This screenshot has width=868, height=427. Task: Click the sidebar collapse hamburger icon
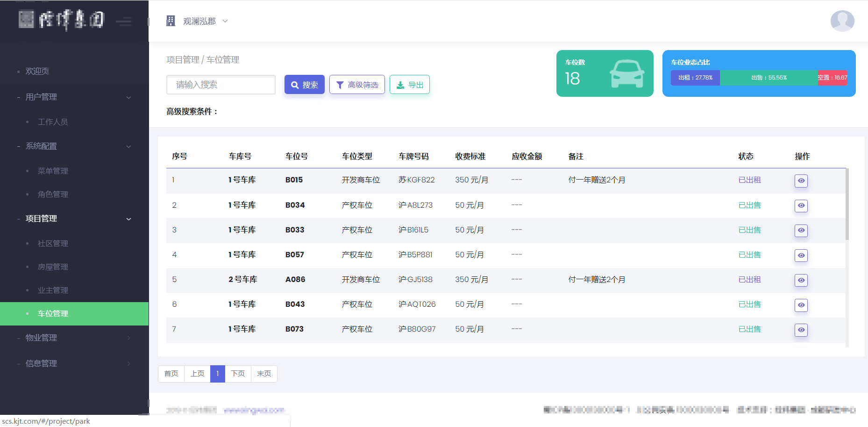pyautogui.click(x=124, y=21)
